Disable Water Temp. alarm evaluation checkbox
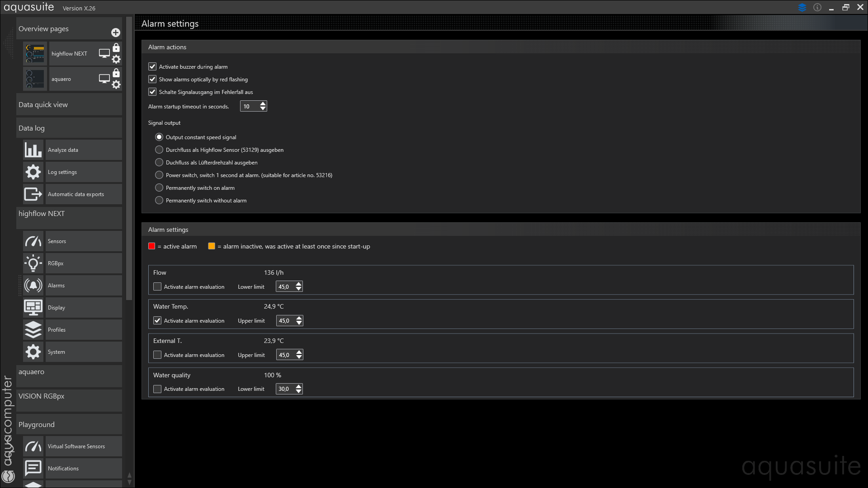Image resolution: width=868 pixels, height=488 pixels. click(x=157, y=320)
